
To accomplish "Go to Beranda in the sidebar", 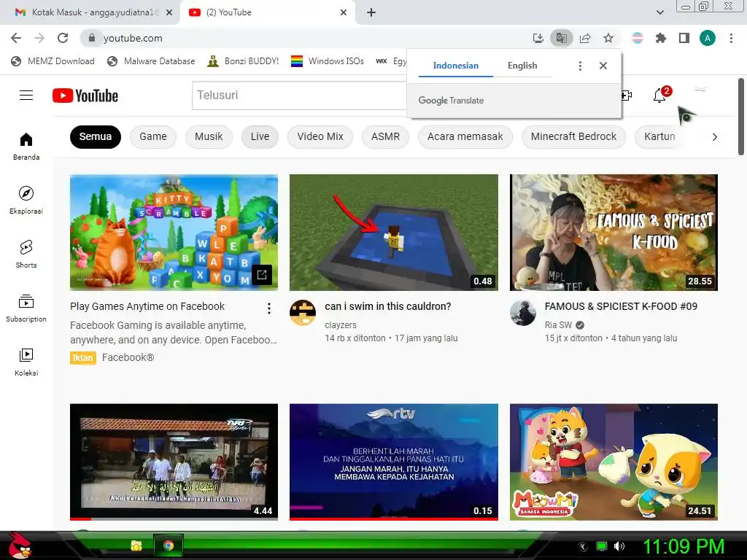I will tap(26, 146).
